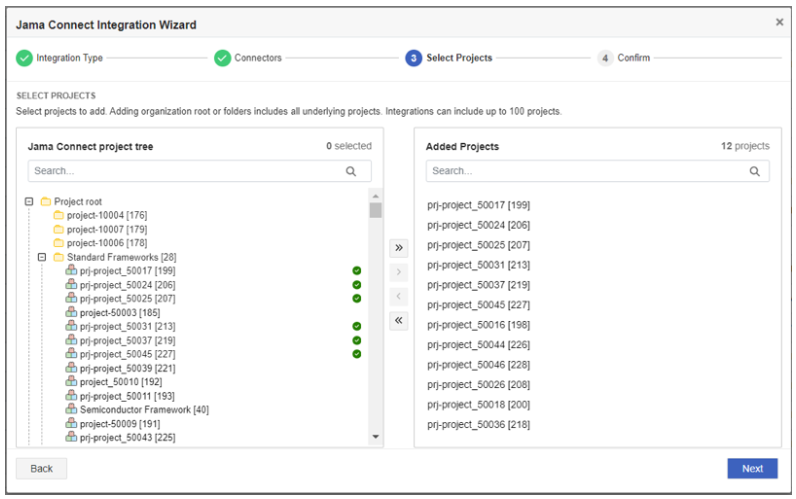Collapse the Standard Frameworks folder
Image resolution: width=796 pixels, height=499 pixels.
(x=42, y=257)
